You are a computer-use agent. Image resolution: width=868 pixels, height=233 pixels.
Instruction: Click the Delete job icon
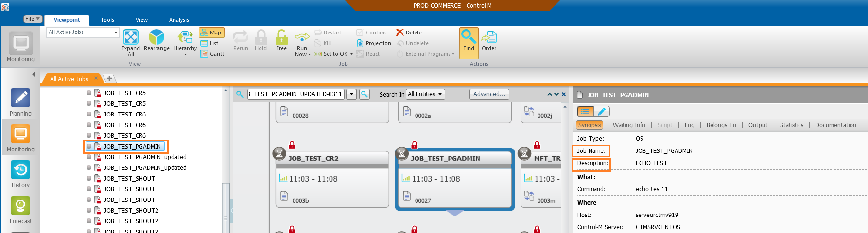point(400,33)
